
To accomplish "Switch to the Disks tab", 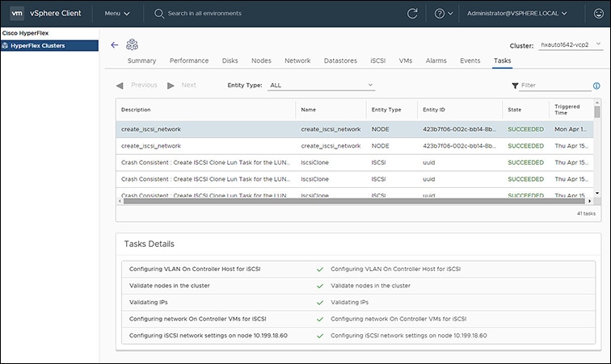I will click(x=230, y=61).
